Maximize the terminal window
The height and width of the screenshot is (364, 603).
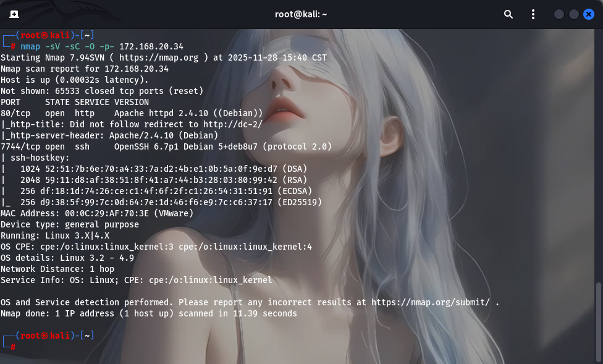pos(573,14)
